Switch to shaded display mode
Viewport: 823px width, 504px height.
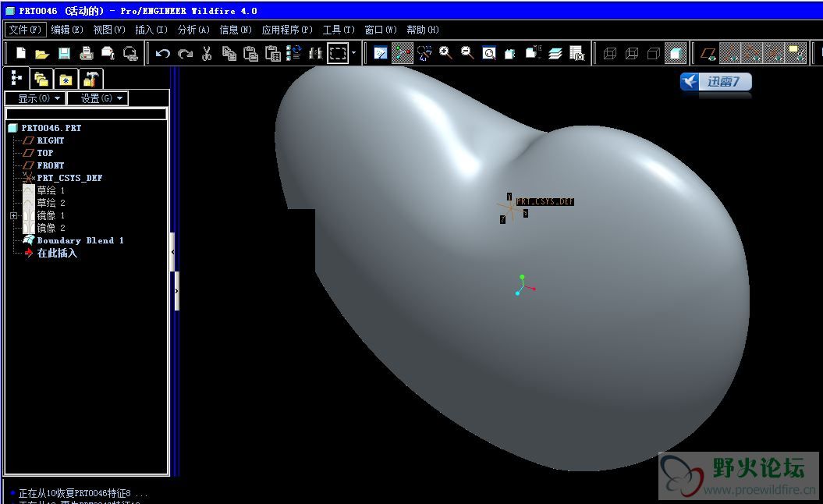(676, 53)
